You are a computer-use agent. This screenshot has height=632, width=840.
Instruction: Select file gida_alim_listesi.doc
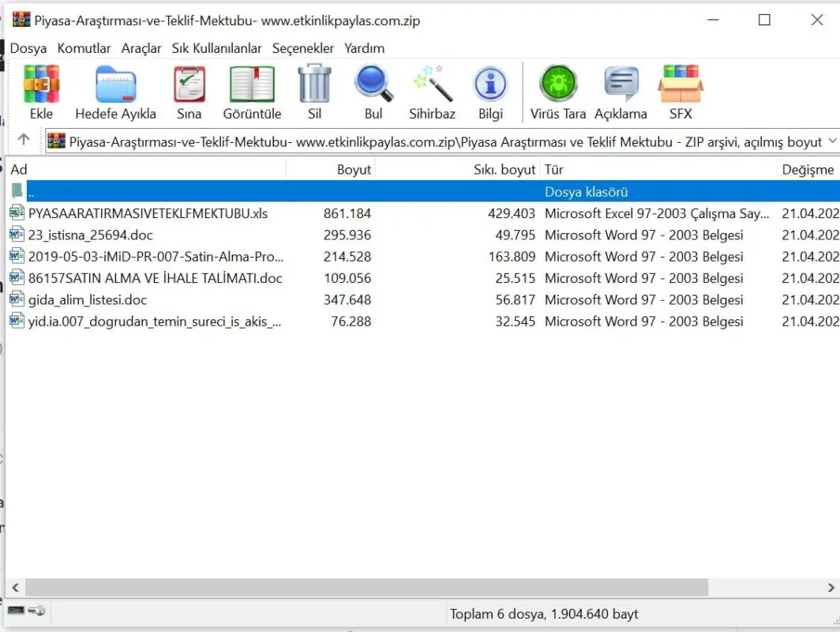tap(88, 299)
